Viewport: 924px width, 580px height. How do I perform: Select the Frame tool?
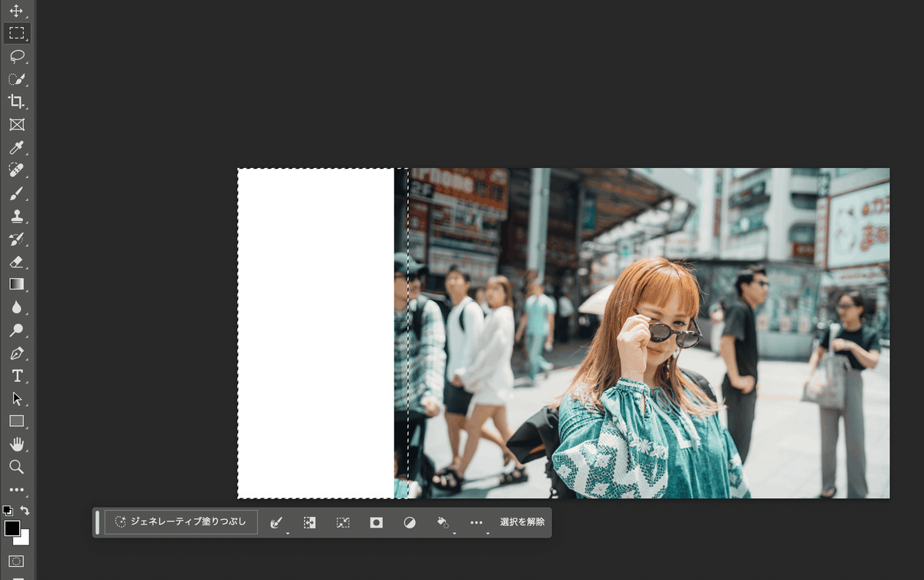pyautogui.click(x=16, y=125)
